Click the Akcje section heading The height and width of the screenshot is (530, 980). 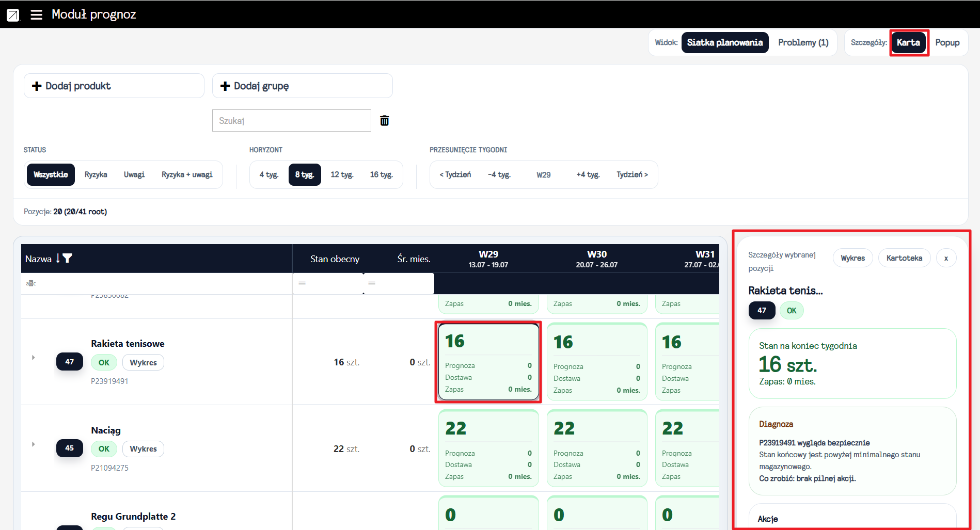click(768, 519)
